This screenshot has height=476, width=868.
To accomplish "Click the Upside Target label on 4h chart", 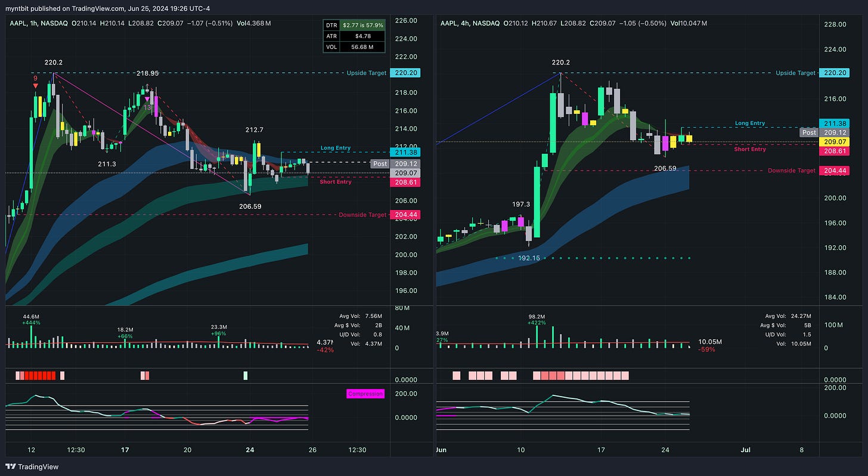I will point(796,73).
